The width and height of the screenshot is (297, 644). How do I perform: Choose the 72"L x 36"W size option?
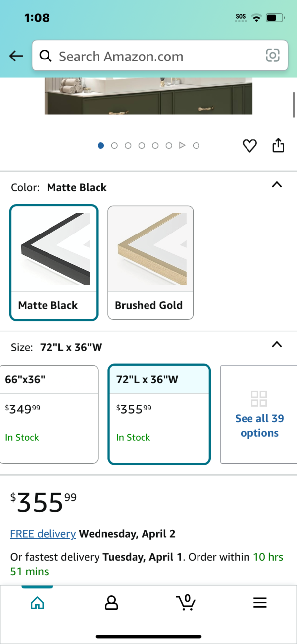tap(159, 414)
